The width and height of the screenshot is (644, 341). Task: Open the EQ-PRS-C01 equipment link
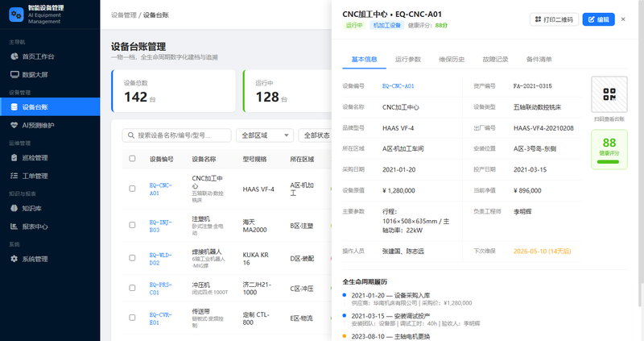pos(160,289)
